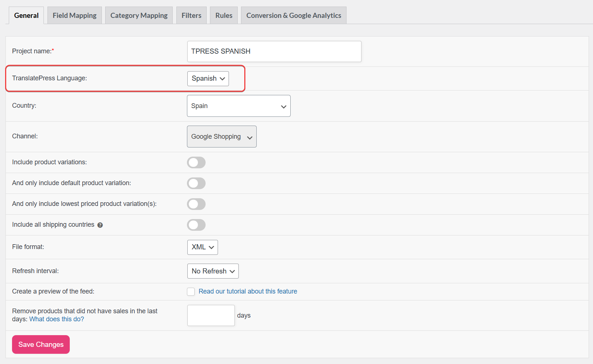The image size is (593, 364).
Task: Open the File format XML dropdown
Action: point(202,247)
